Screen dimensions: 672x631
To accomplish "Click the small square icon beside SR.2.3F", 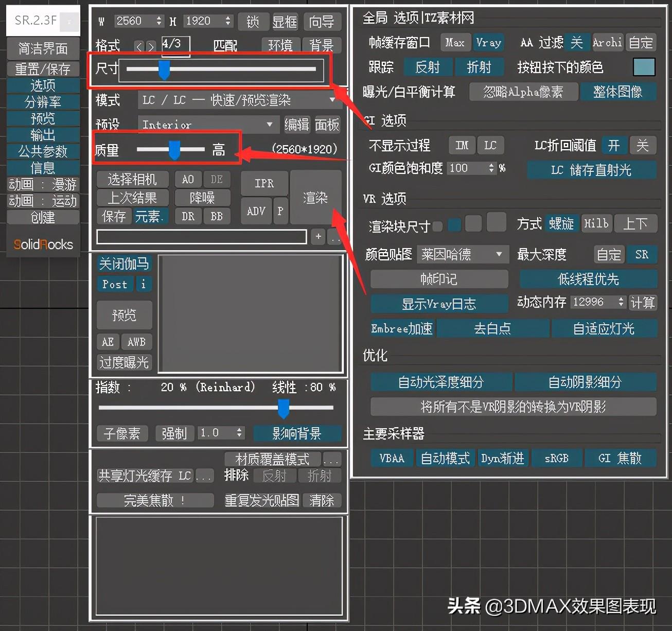I will coord(70,21).
